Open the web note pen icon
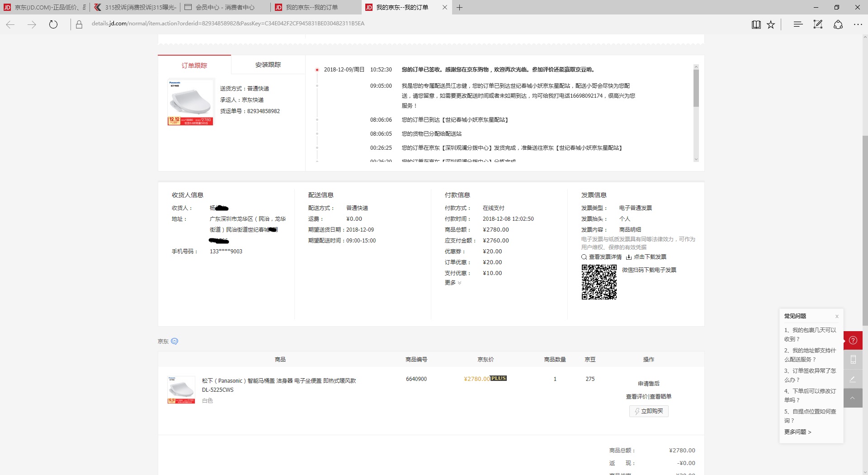This screenshot has height=475, width=868. [x=818, y=24]
